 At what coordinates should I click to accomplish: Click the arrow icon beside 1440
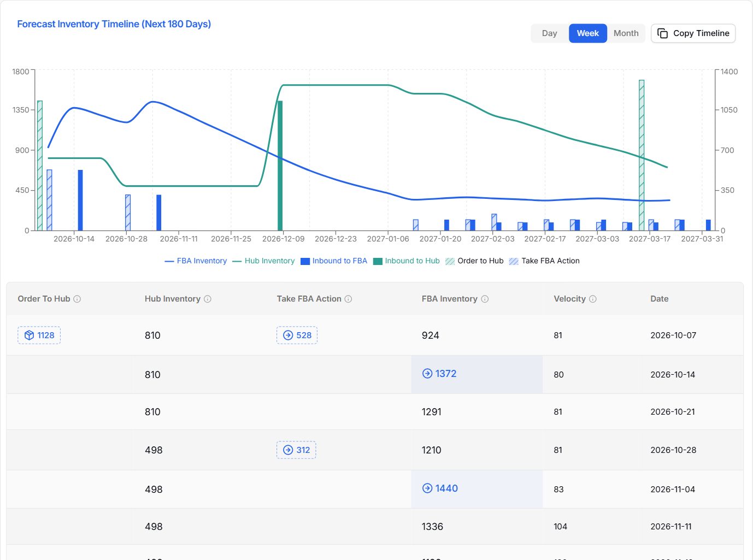(x=427, y=488)
